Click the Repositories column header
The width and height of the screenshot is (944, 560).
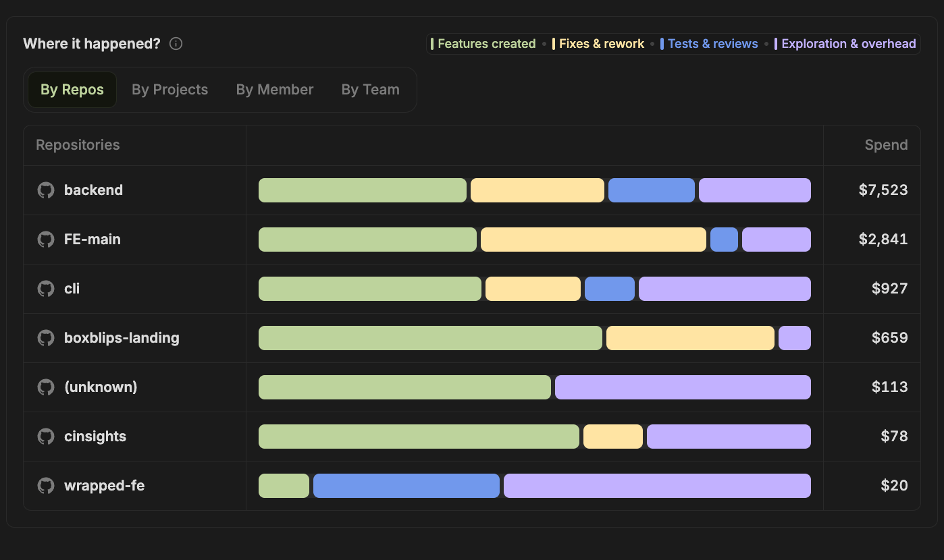(78, 145)
